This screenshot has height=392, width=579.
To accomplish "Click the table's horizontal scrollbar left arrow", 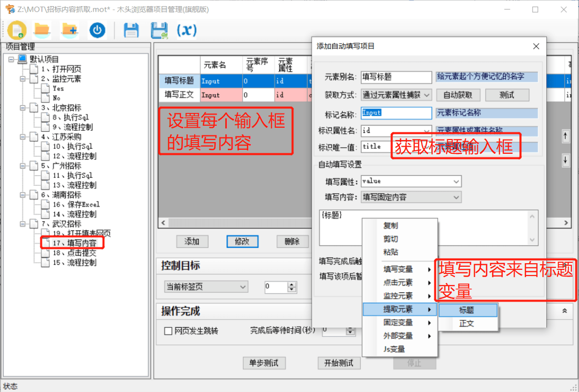I will [x=163, y=223].
